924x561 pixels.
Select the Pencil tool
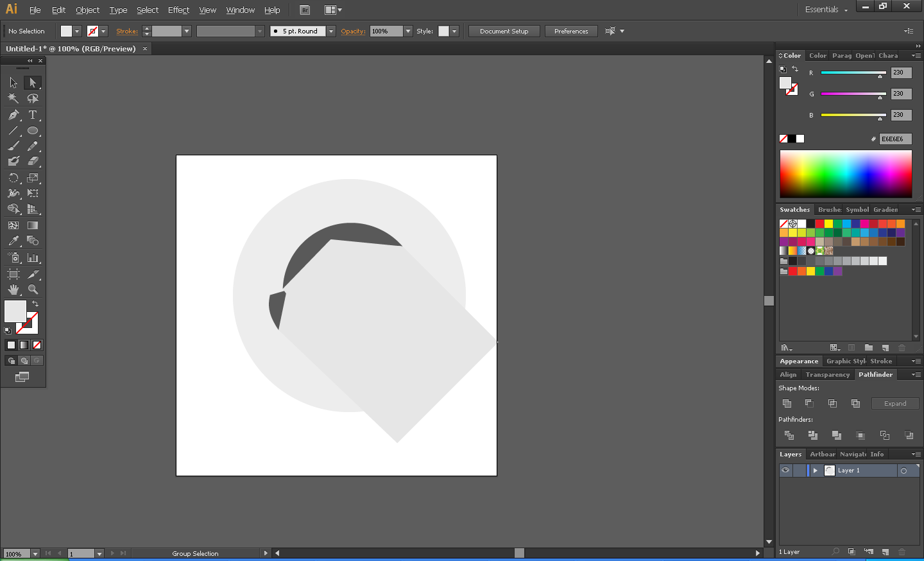click(x=33, y=146)
